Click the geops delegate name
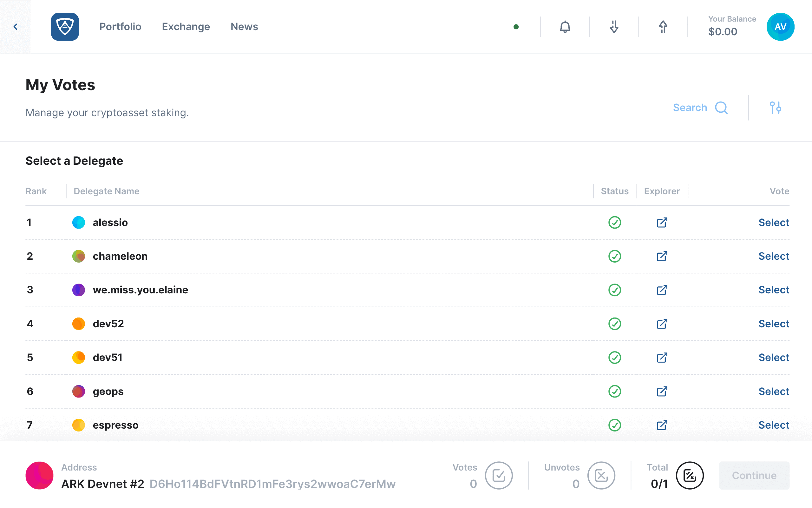 [108, 391]
